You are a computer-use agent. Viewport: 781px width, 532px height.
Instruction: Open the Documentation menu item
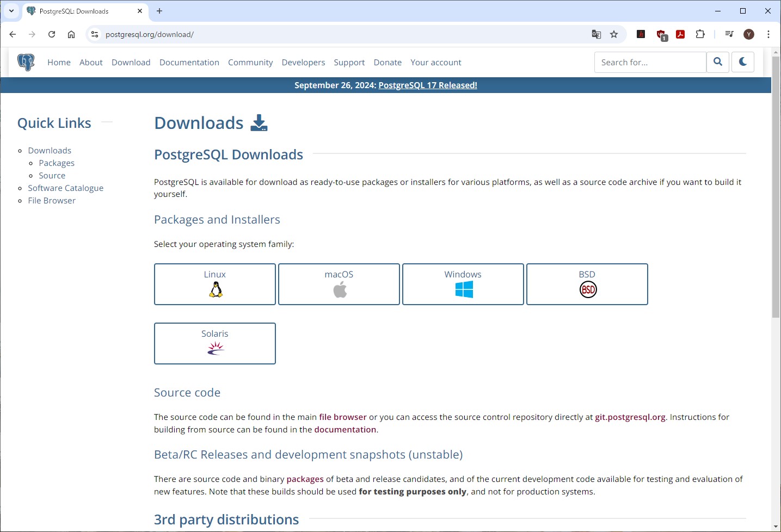click(x=189, y=62)
